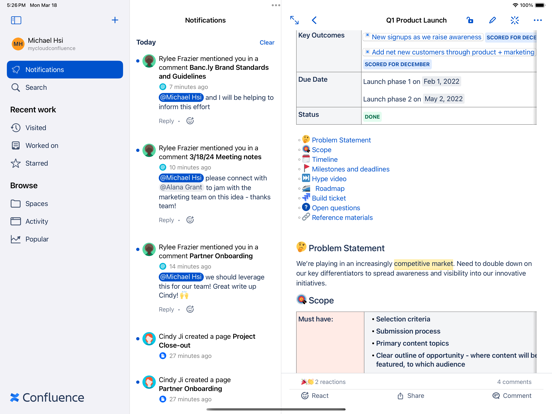Open Starred pages

(30, 163)
